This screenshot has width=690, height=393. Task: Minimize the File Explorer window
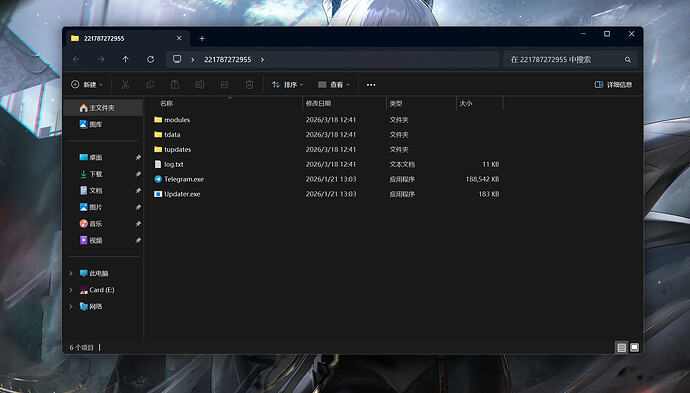pyautogui.click(x=583, y=34)
